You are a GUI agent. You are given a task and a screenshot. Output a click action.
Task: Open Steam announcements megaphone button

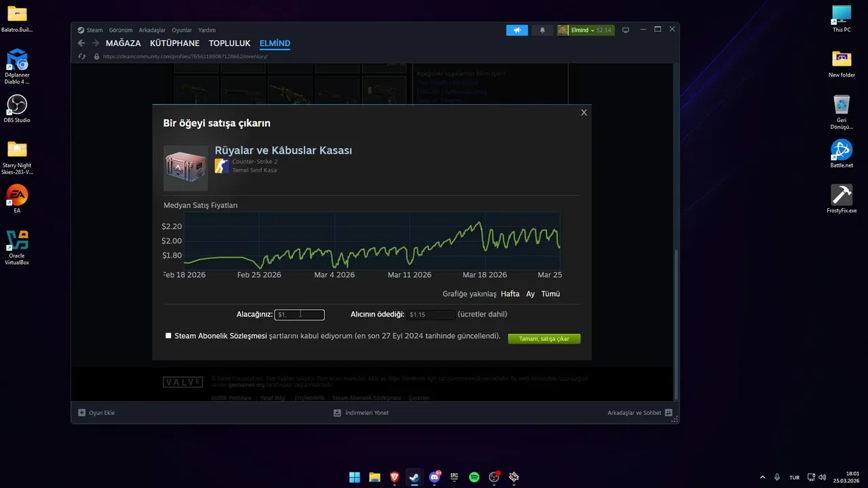pos(517,30)
